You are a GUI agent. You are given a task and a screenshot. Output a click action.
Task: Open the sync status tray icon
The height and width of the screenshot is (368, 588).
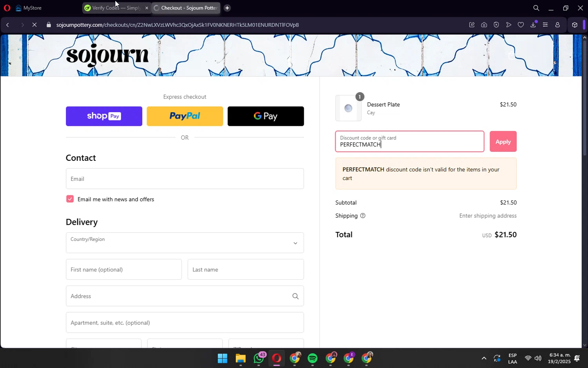[x=497, y=359]
